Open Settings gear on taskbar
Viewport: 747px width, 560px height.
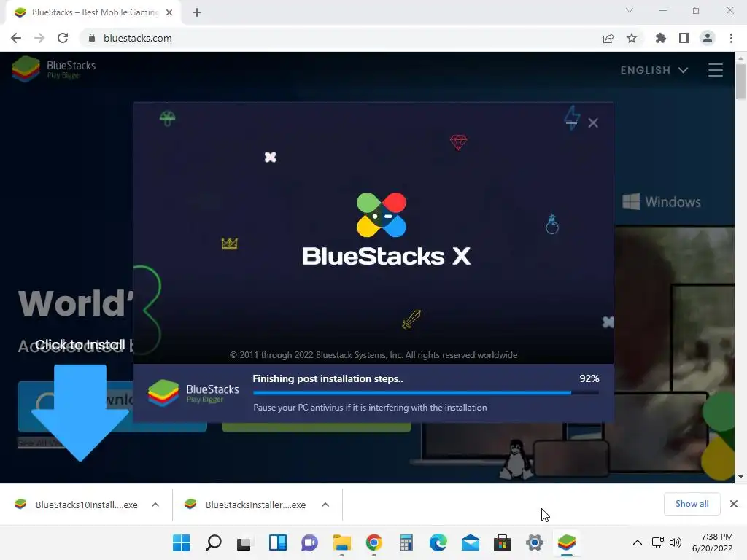(535, 542)
